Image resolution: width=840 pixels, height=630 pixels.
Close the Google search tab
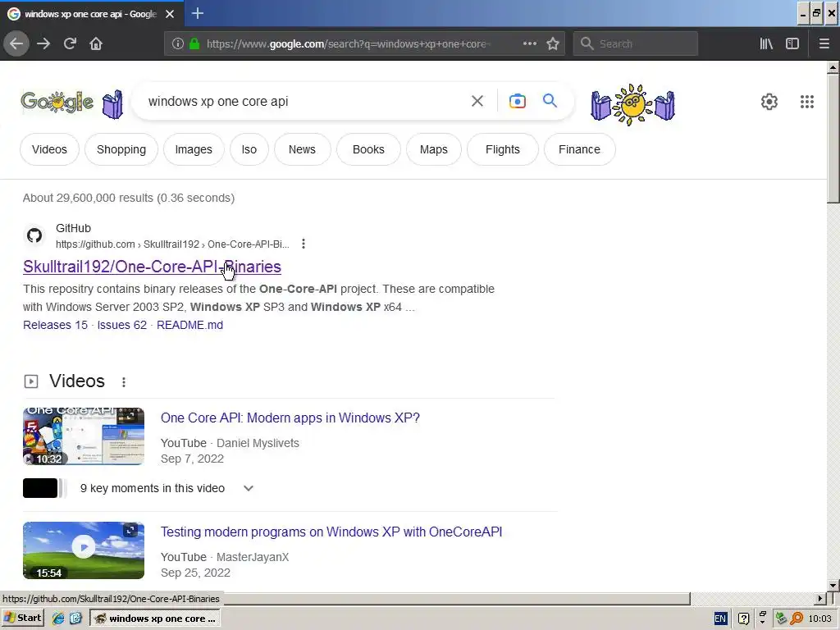(x=170, y=14)
